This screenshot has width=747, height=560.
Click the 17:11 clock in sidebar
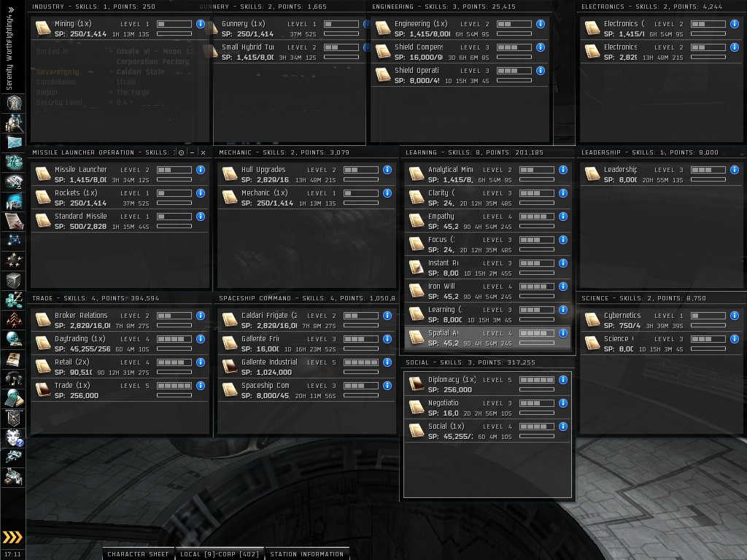[13, 554]
